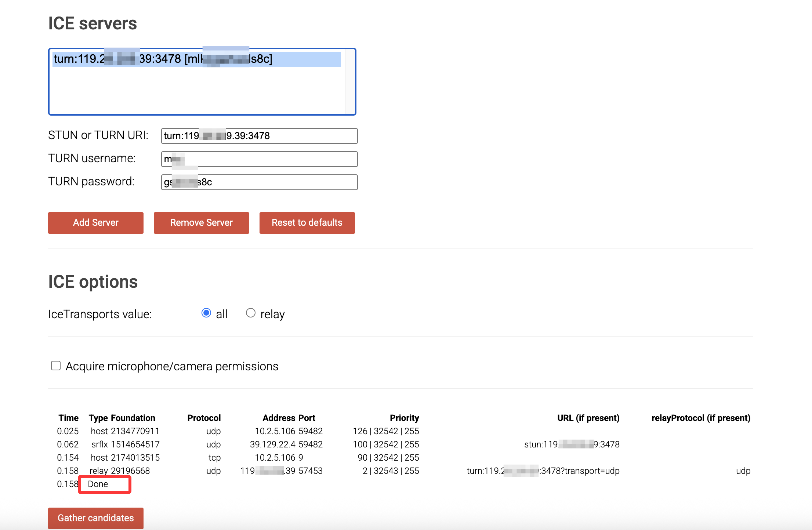Click the relayProtocol column header
The height and width of the screenshot is (530, 812).
[x=700, y=418]
